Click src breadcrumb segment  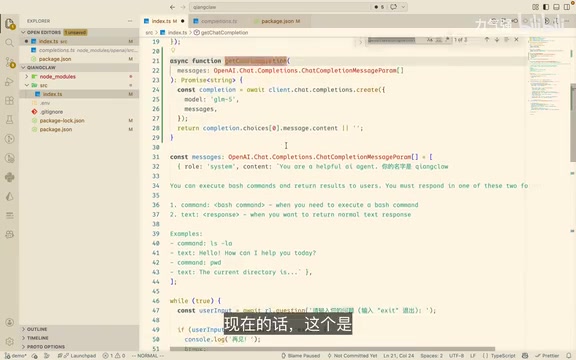click(149, 33)
